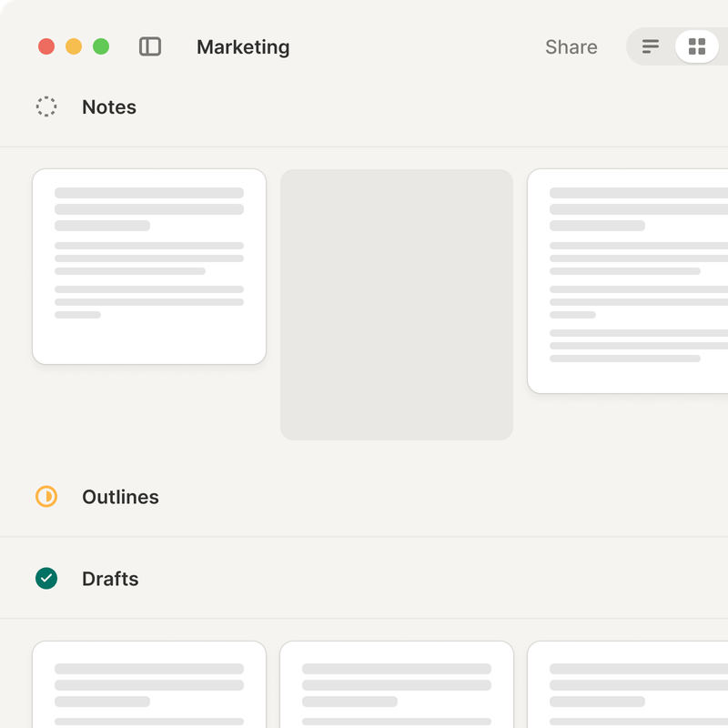Mark the Notes section status circle complete
This screenshot has height=728, width=728.
(46, 106)
